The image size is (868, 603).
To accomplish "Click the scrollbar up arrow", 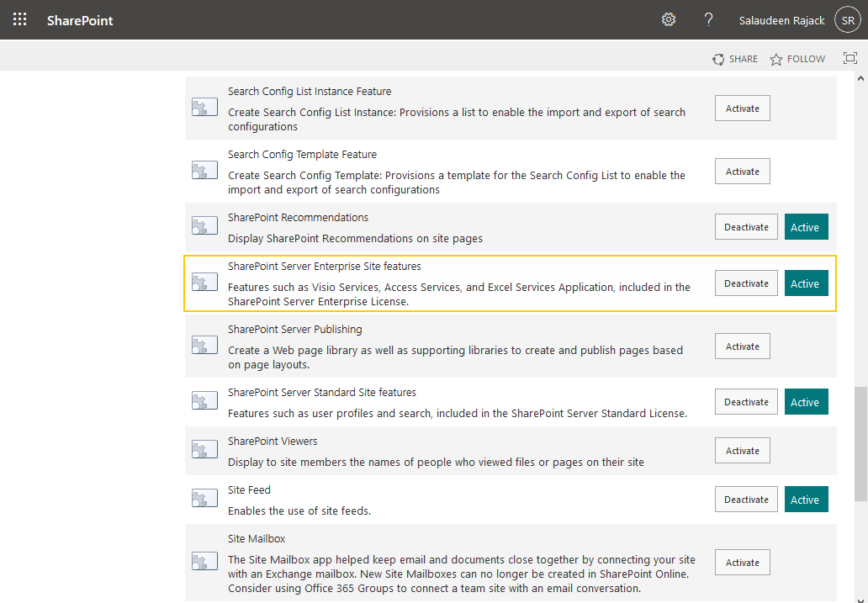I will click(860, 78).
